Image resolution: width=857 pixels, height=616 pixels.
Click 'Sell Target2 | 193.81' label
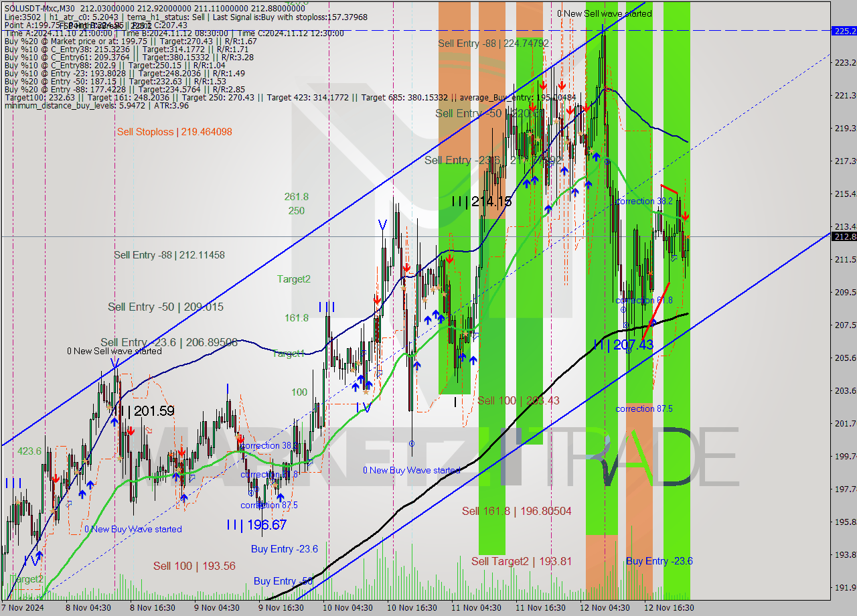pyautogui.click(x=521, y=561)
